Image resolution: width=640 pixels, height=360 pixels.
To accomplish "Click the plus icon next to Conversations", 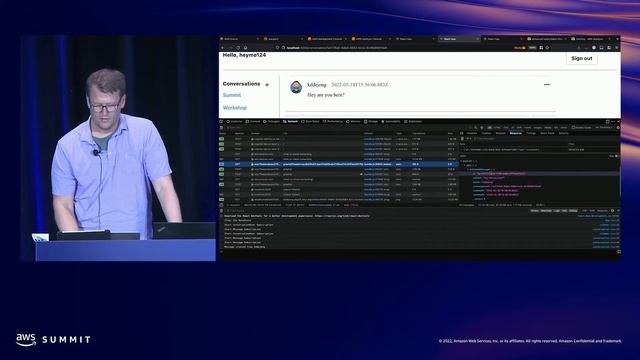I will click(267, 85).
